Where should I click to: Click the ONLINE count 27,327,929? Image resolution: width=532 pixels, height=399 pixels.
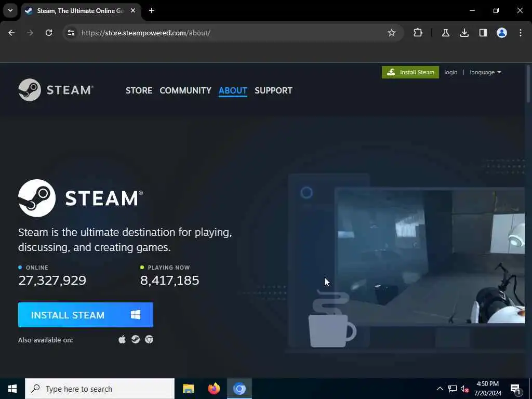52,280
